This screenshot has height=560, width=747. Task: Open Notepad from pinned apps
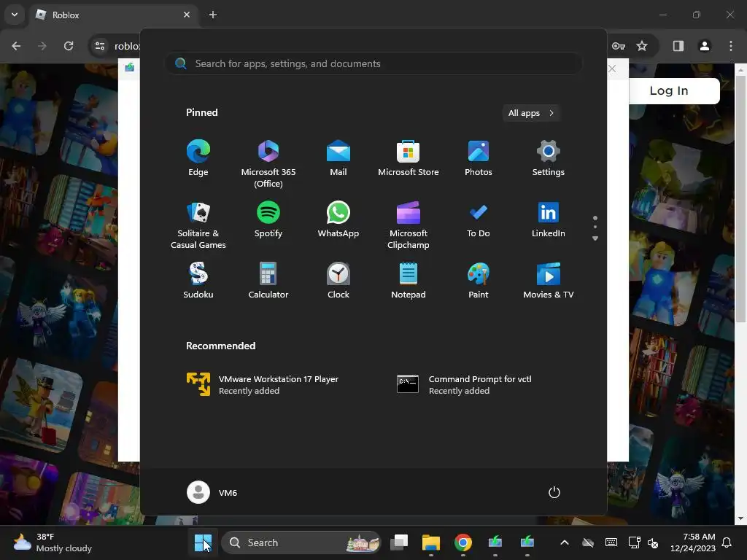point(409,281)
